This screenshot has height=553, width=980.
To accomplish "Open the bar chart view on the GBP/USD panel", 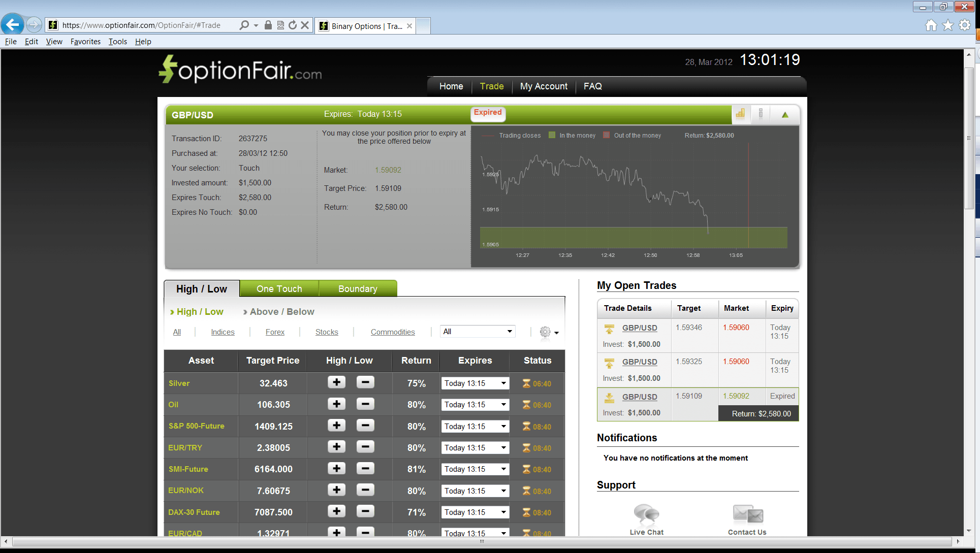I will pos(741,114).
